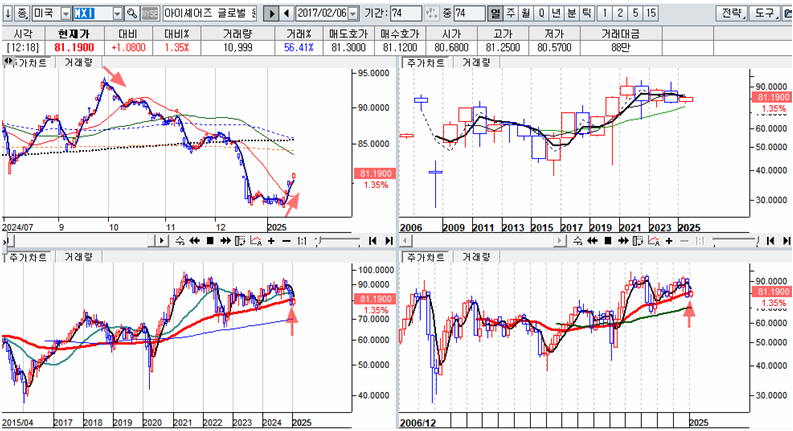The width and height of the screenshot is (793, 431).
Task: Click data table icon in top-right chart toolbar
Action: (x=638, y=241)
